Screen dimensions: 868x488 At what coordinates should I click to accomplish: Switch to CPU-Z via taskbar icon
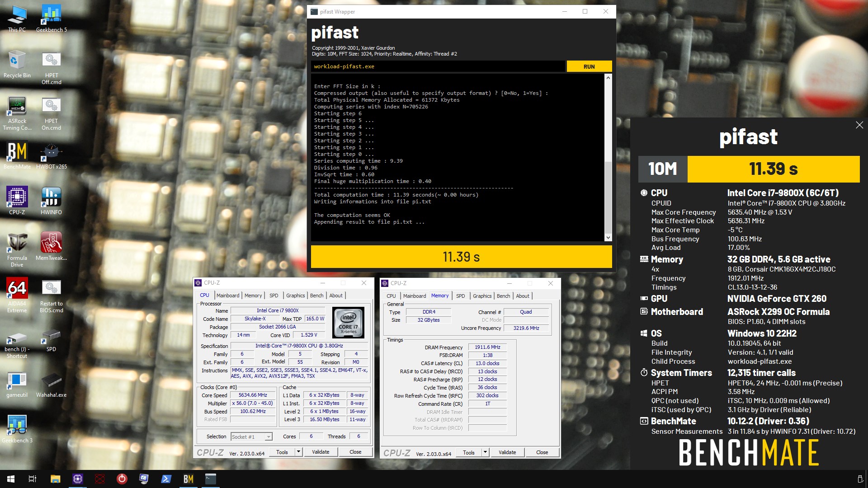[x=78, y=479]
